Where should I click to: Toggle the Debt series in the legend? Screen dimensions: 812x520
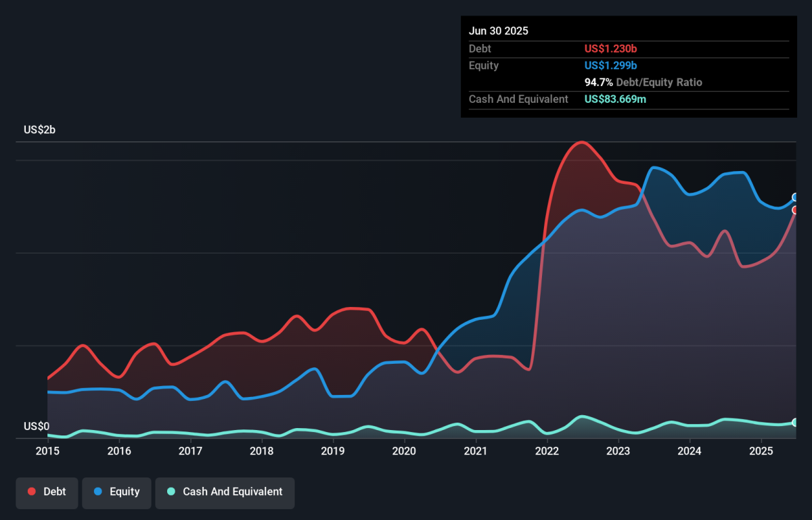pos(47,492)
